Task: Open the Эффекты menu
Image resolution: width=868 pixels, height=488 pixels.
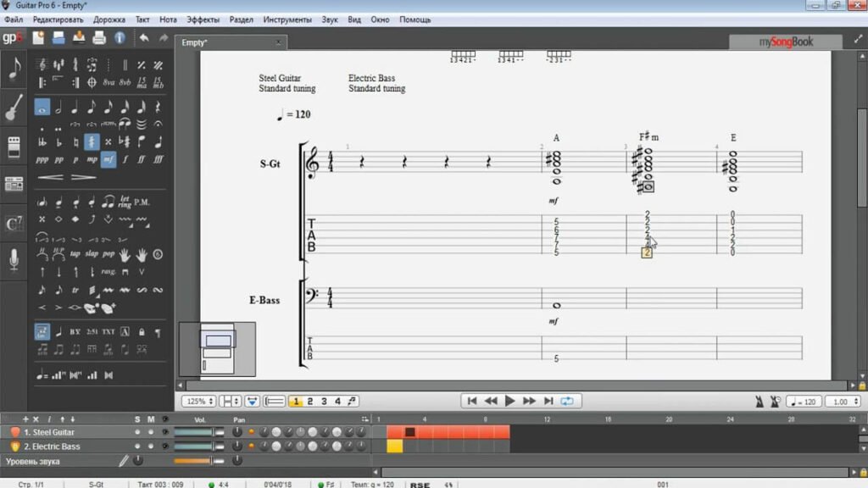Action: click(x=203, y=19)
